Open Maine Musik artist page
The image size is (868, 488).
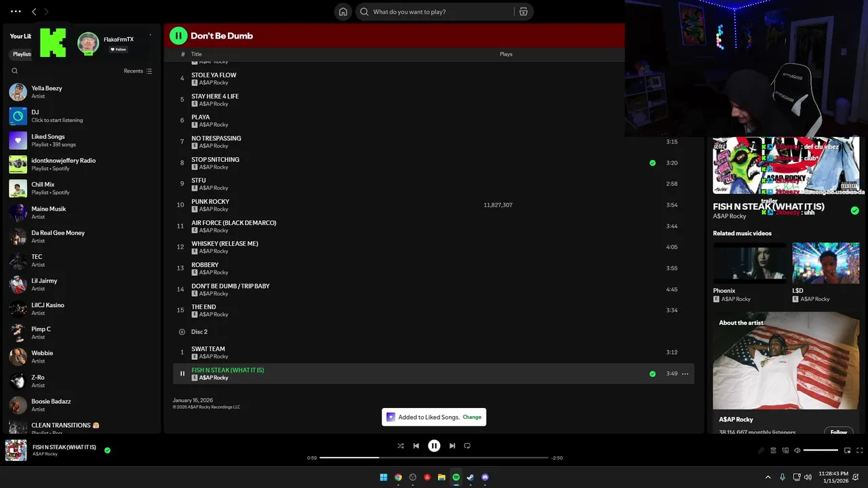pyautogui.click(x=81, y=213)
